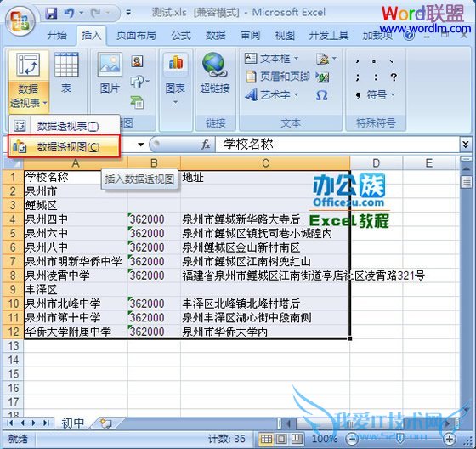Open the 开始 ribbon tab

click(x=57, y=36)
